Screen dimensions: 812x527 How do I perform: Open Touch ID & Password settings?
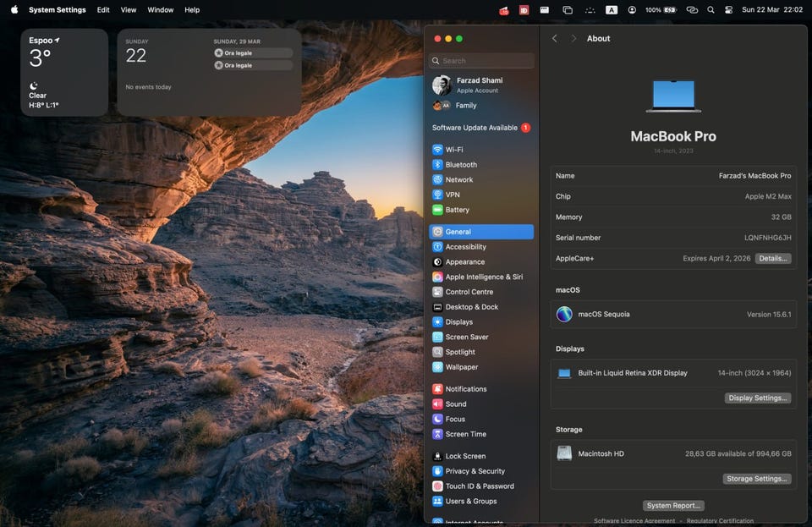tap(479, 486)
